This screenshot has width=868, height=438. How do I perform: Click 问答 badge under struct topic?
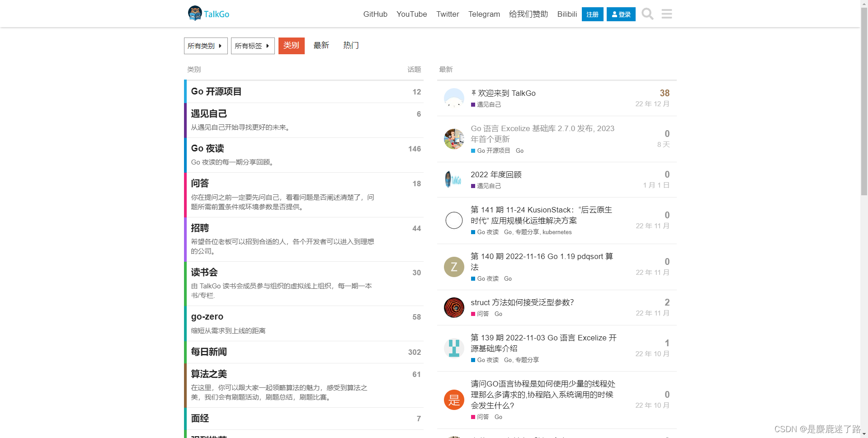480,314
